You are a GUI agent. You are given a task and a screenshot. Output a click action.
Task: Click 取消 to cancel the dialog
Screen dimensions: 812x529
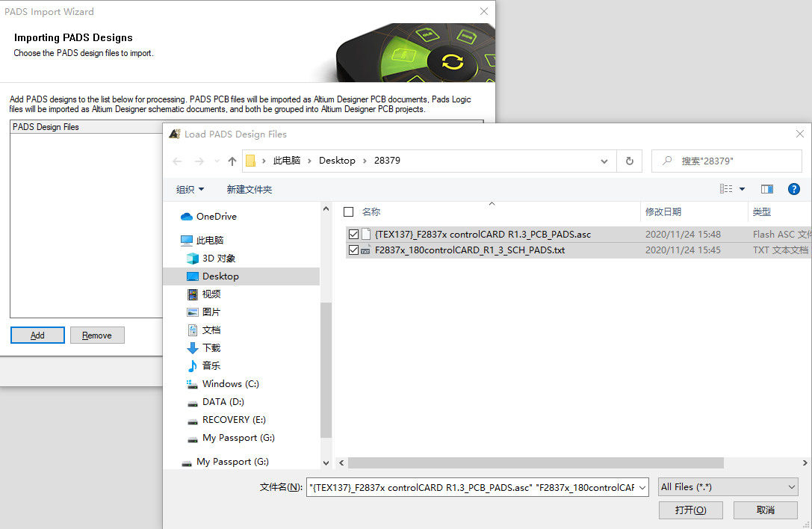pyautogui.click(x=766, y=510)
